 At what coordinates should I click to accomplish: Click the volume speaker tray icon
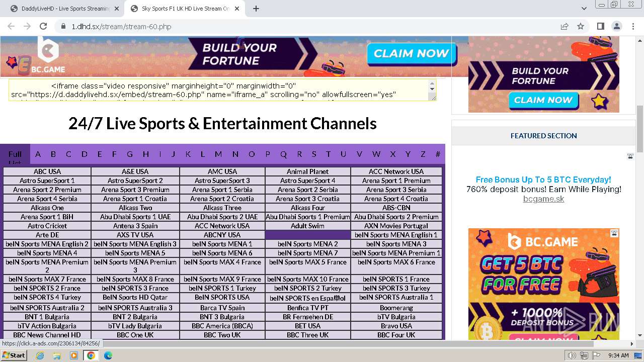coord(572,355)
